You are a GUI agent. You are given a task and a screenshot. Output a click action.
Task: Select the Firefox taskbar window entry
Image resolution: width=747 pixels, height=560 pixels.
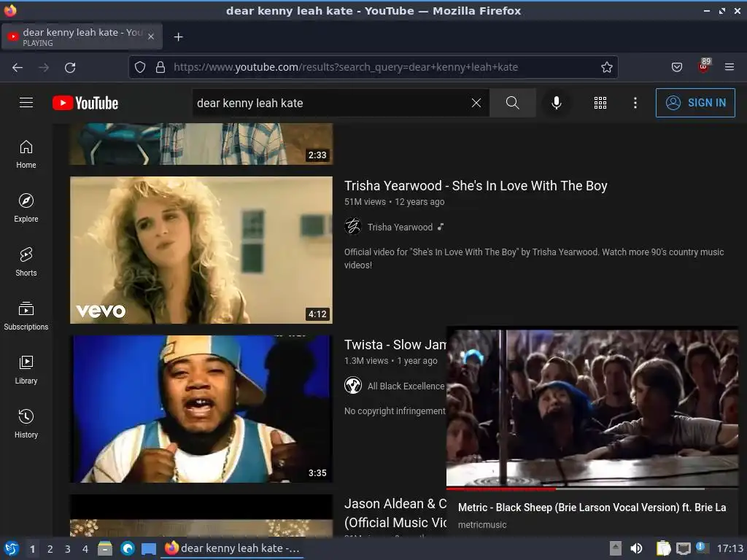232,548
